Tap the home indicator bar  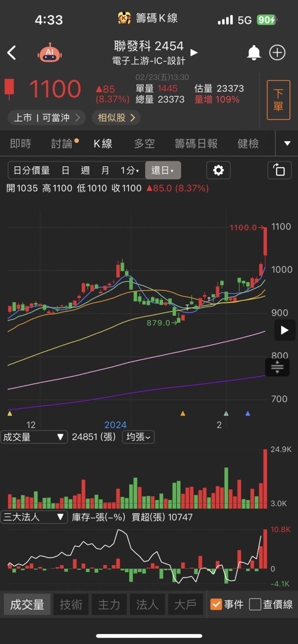click(149, 636)
